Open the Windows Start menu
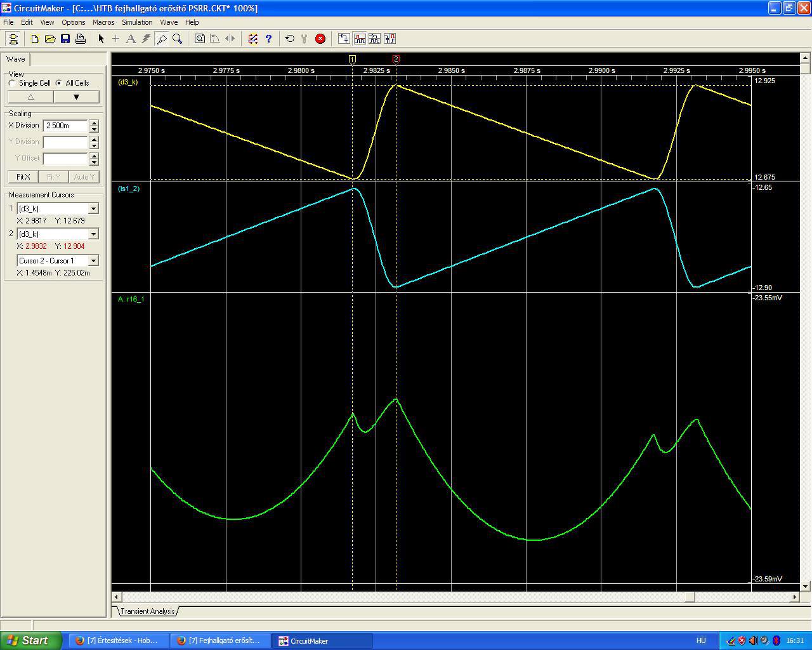This screenshot has height=650, width=812. coord(31,640)
